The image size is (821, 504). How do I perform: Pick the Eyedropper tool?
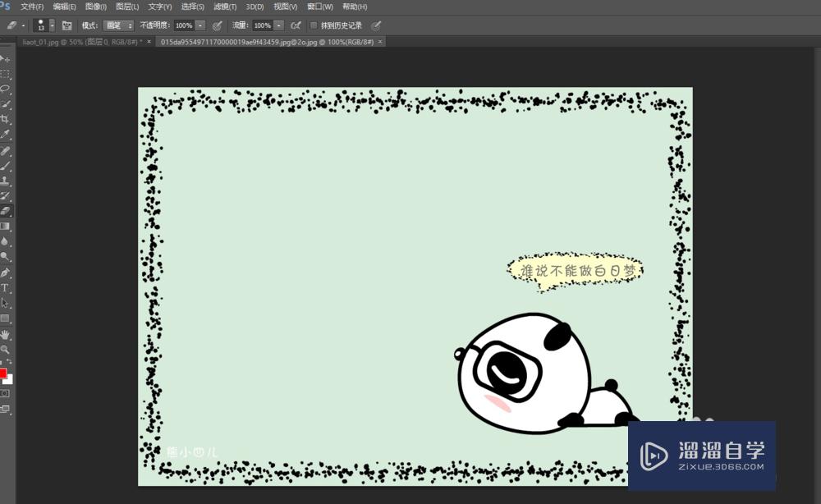[x=5, y=135]
